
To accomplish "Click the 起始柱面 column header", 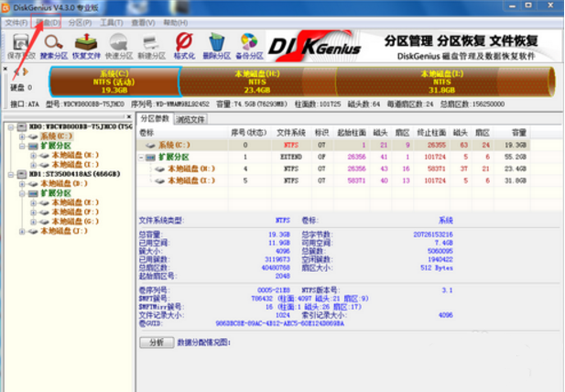I will [352, 133].
